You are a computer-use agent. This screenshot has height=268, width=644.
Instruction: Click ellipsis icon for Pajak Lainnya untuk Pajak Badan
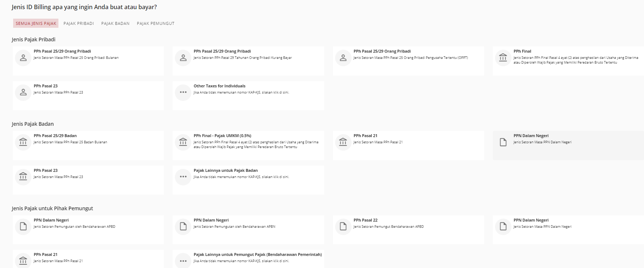coord(183,177)
